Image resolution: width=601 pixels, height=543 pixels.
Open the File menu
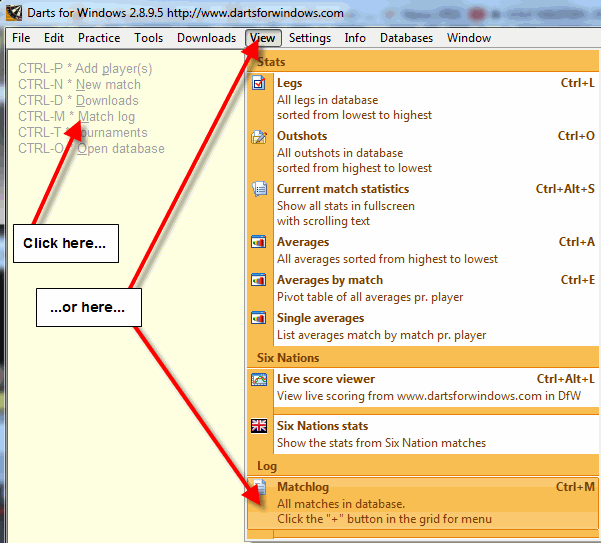tap(21, 38)
